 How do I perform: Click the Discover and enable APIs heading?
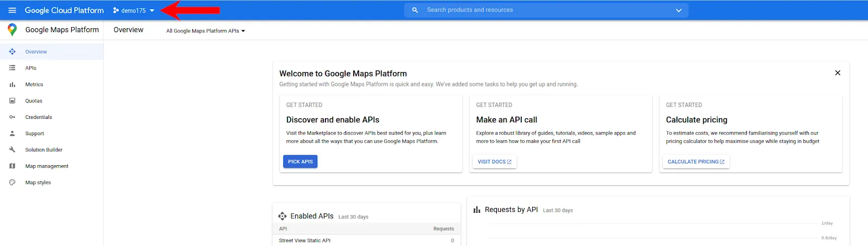333,119
